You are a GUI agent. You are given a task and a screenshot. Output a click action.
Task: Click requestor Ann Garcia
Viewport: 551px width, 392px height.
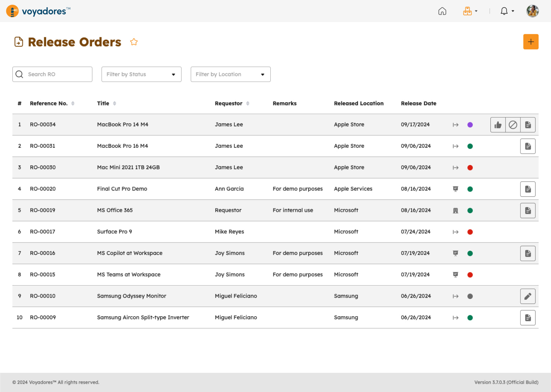229,188
